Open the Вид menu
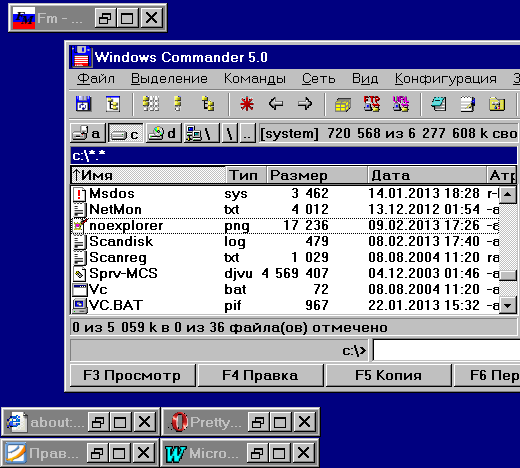The image size is (520, 468). 365,79
